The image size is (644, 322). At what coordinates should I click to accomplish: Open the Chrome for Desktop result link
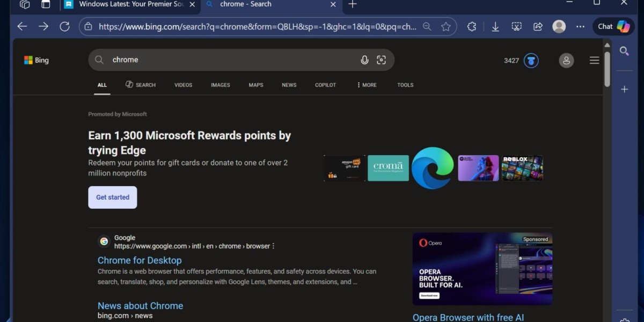pos(140,260)
